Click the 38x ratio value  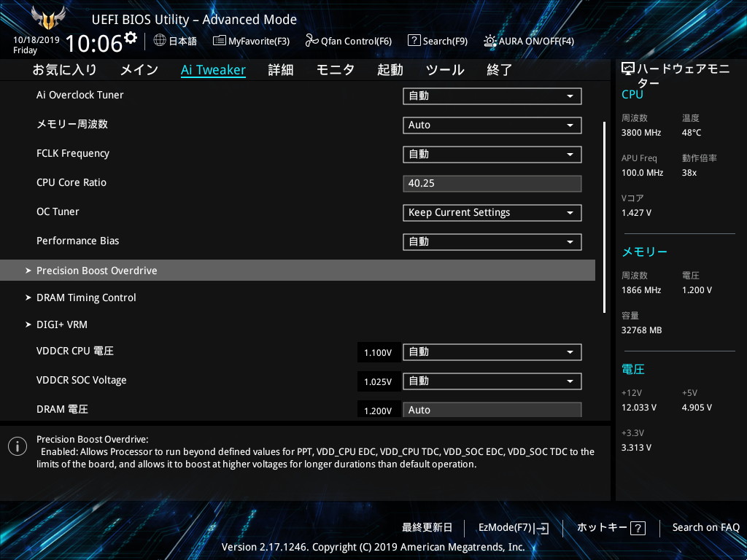tap(689, 173)
